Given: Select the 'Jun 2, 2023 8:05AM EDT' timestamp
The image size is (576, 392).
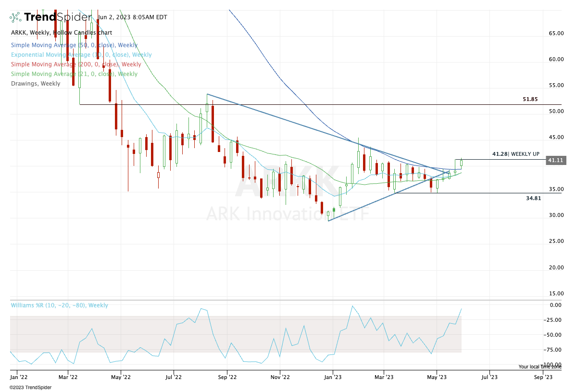Looking at the screenshot, I should click(x=133, y=17).
